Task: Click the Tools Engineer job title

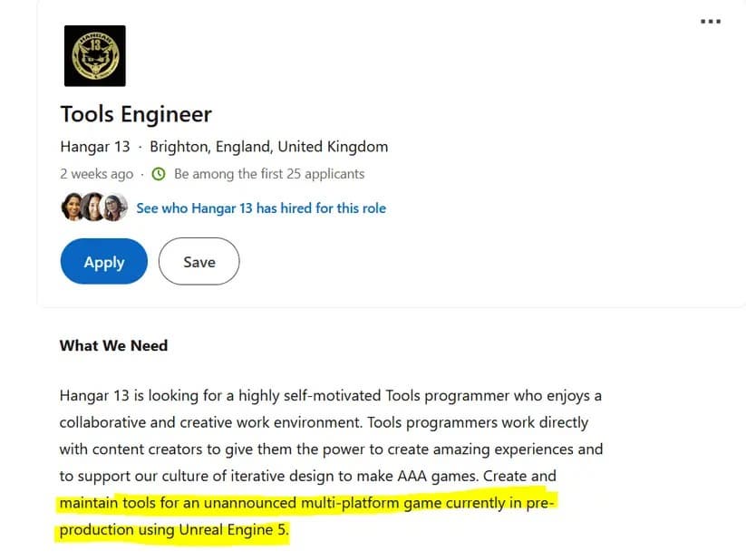Action: pyautogui.click(x=136, y=114)
